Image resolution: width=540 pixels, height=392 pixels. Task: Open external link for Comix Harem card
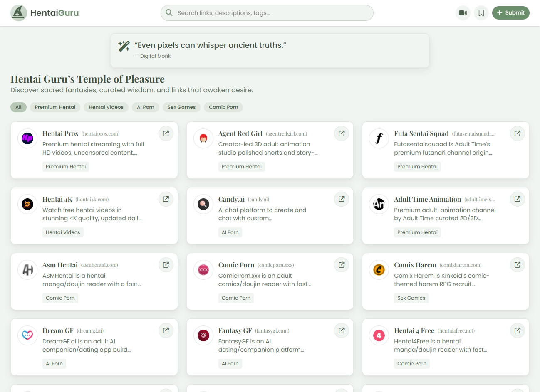pos(518,265)
